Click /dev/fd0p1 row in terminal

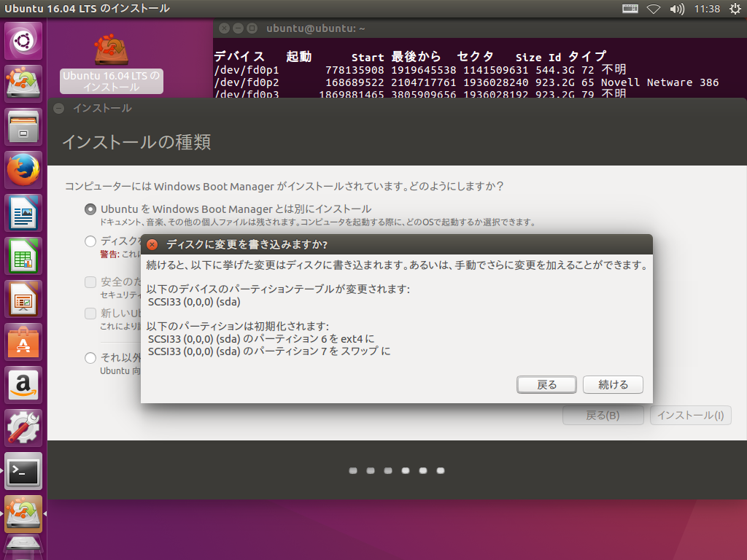(x=419, y=70)
